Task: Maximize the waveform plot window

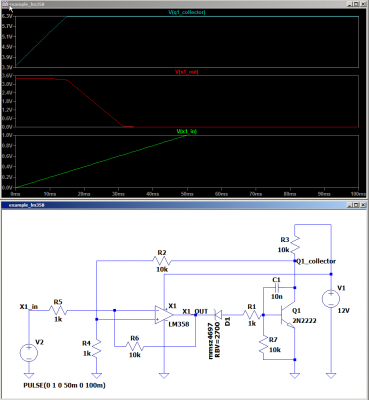Action: click(356, 4)
